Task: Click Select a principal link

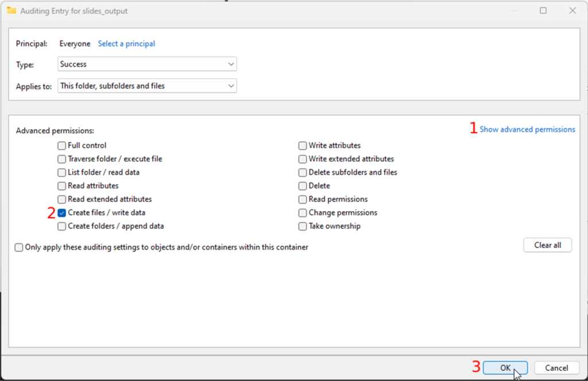Action: [x=126, y=44]
